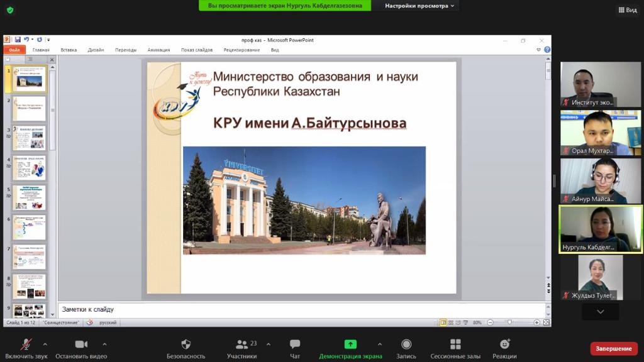Expand audio options arrow beside microphone

click(x=45, y=344)
